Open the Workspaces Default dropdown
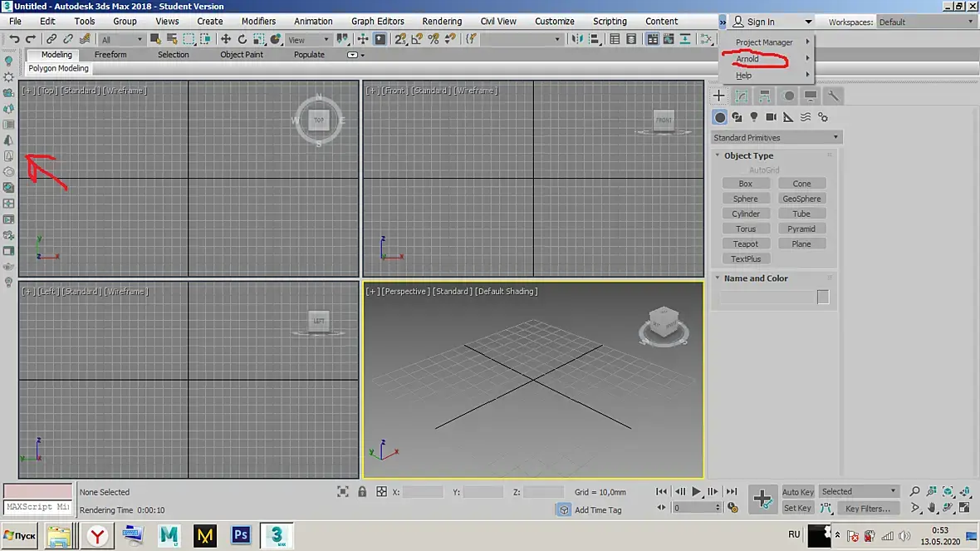Viewport: 980px width, 551px height. pyautogui.click(x=924, y=22)
